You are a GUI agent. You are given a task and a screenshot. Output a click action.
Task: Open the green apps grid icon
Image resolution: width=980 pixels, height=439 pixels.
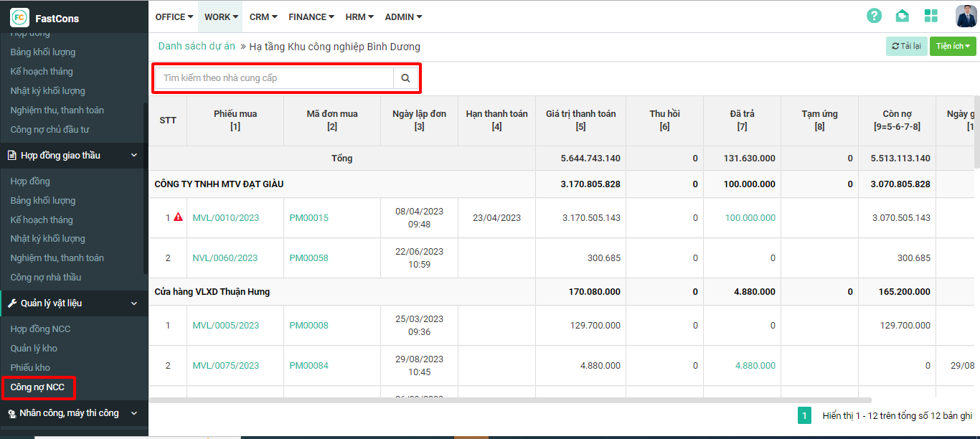click(x=930, y=16)
